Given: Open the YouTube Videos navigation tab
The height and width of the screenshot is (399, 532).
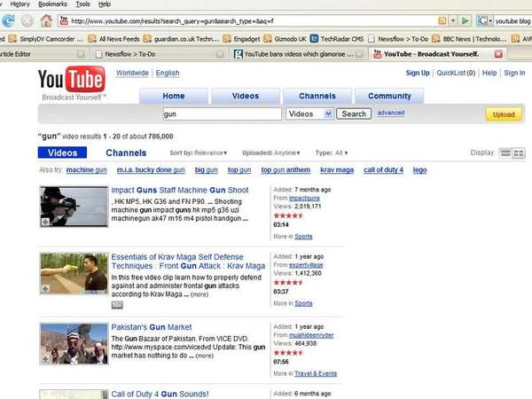Looking at the screenshot, I should tap(246, 96).
